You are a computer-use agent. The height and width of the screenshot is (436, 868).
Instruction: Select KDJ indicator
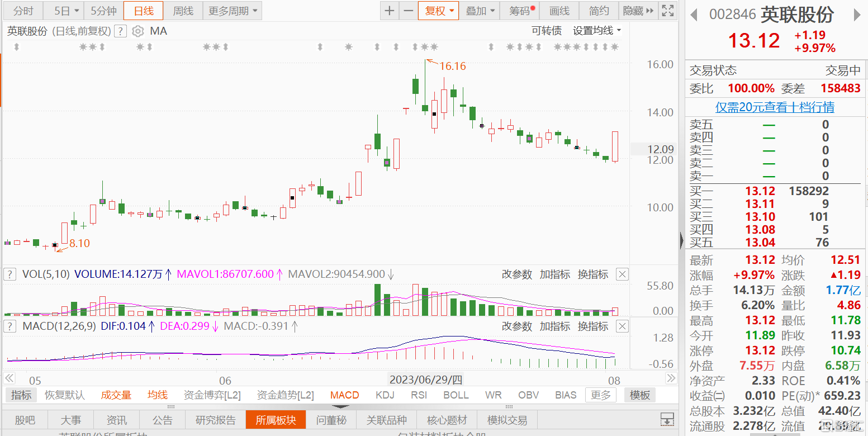pos(385,395)
